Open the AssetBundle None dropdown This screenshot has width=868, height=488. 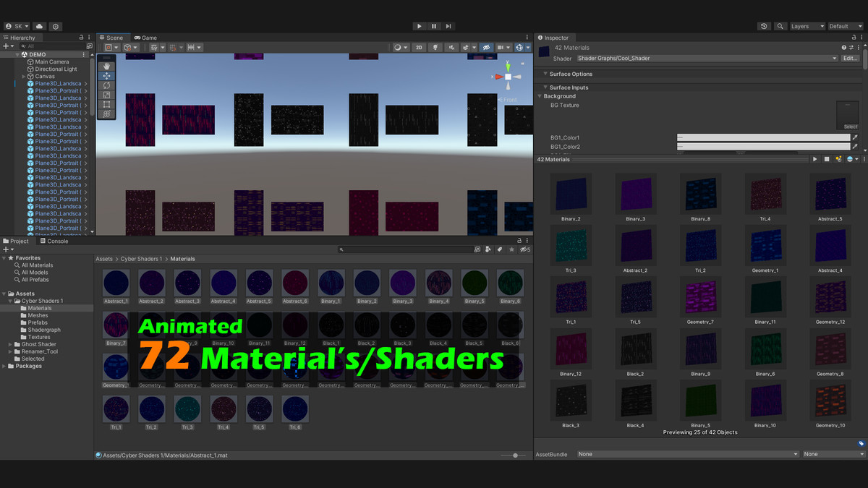pyautogui.click(x=687, y=454)
